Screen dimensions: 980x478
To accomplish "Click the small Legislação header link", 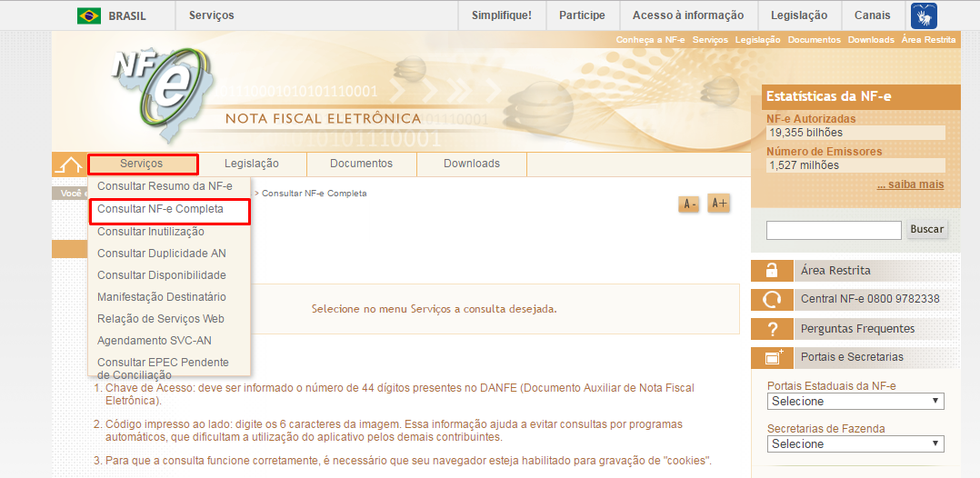I will pyautogui.click(x=757, y=39).
